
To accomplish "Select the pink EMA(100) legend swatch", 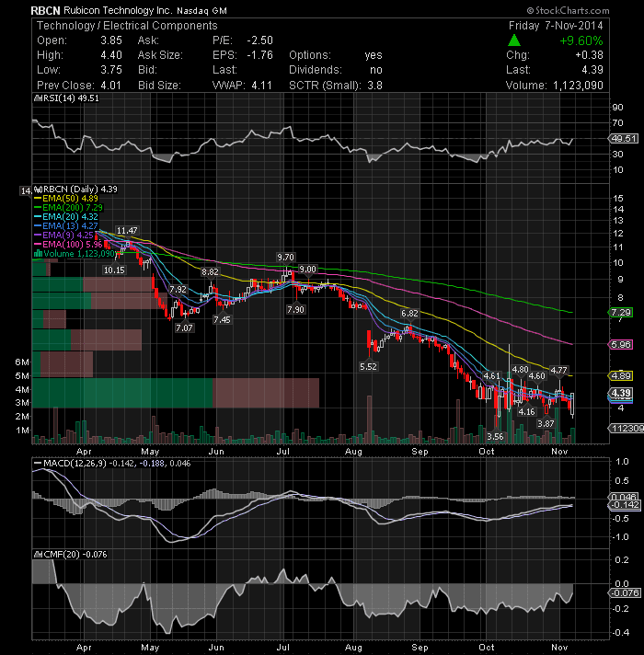I will pyautogui.click(x=38, y=245).
